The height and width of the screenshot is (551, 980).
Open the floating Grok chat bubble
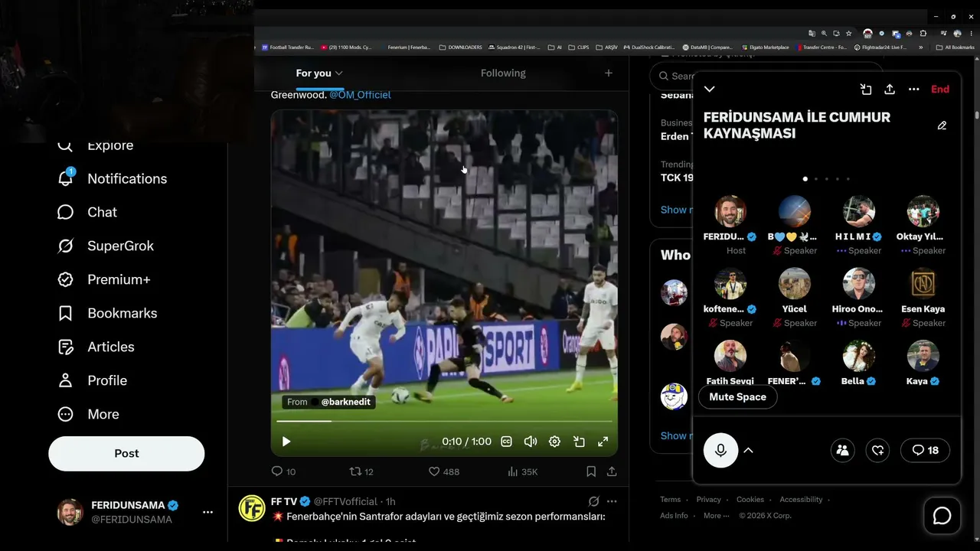pyautogui.click(x=942, y=516)
